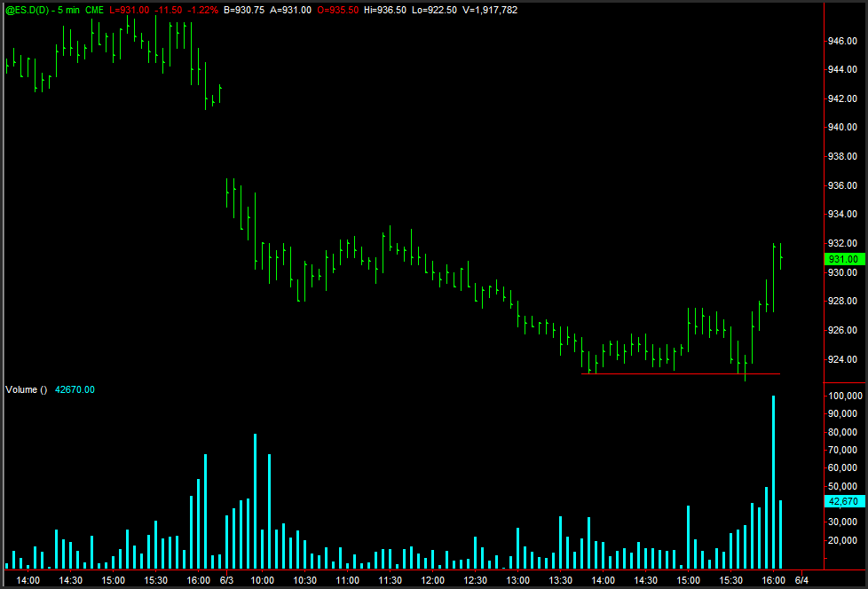Click the 11:30 time axis label
This screenshot has width=868, height=589.
[x=391, y=580]
